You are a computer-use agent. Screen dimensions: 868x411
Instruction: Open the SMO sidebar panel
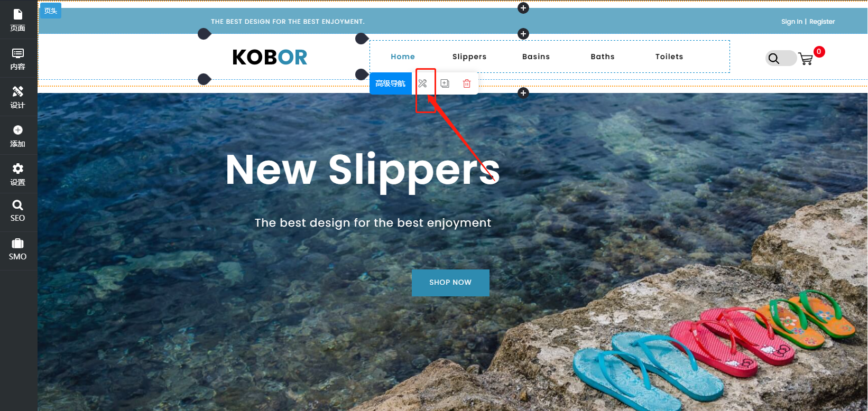[x=18, y=249]
